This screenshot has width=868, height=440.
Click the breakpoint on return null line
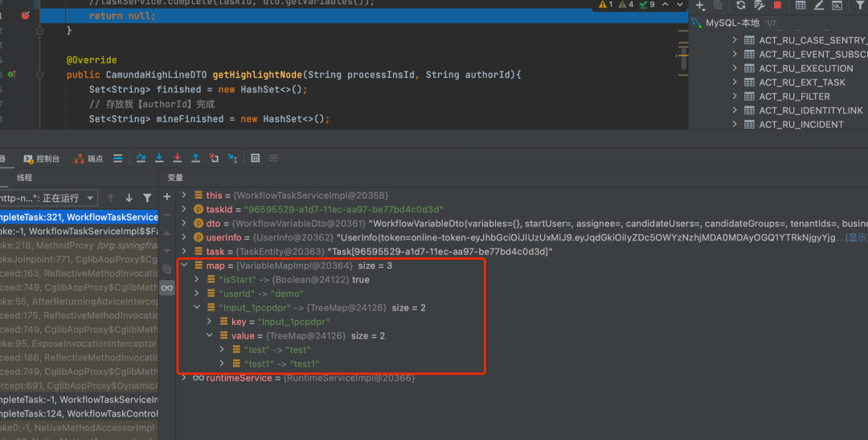(26, 15)
